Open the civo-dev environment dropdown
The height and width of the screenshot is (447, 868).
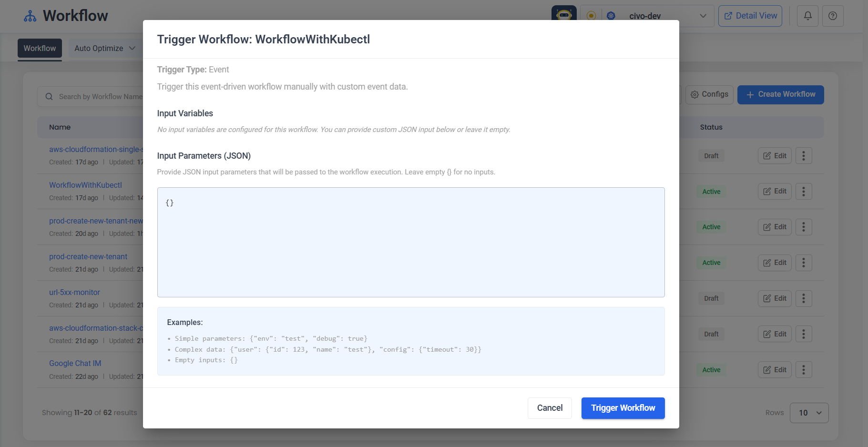pos(703,16)
